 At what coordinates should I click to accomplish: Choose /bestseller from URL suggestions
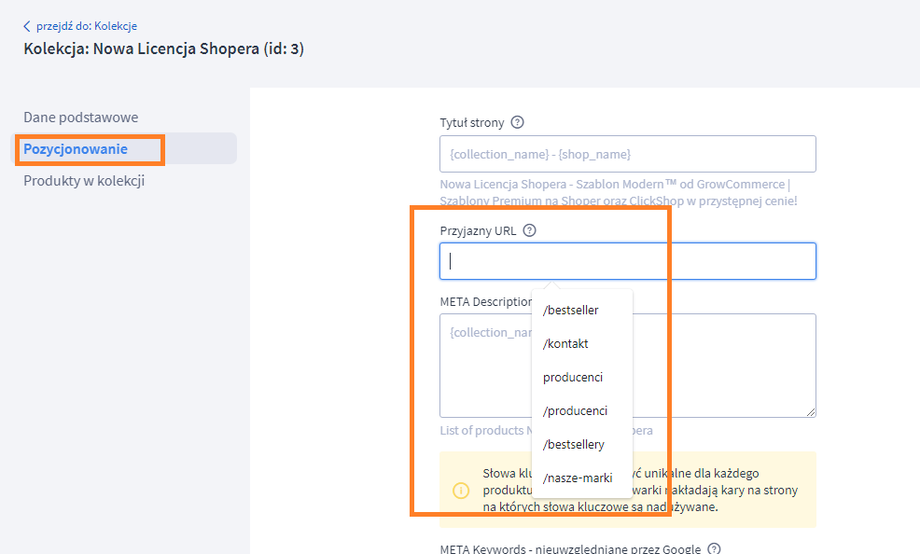(x=571, y=310)
